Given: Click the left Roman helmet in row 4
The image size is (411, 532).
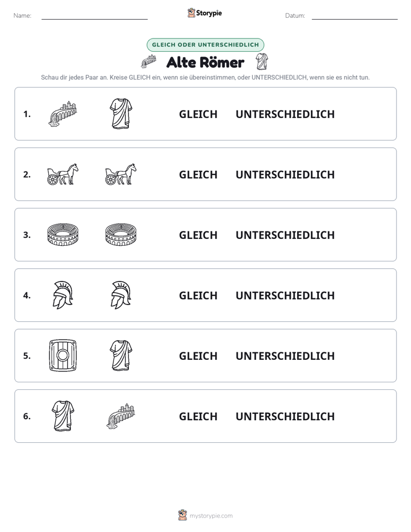Looking at the screenshot, I should (x=63, y=295).
